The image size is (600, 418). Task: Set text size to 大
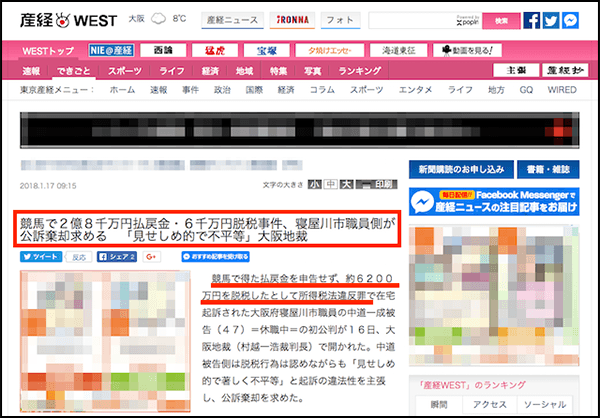click(x=345, y=185)
